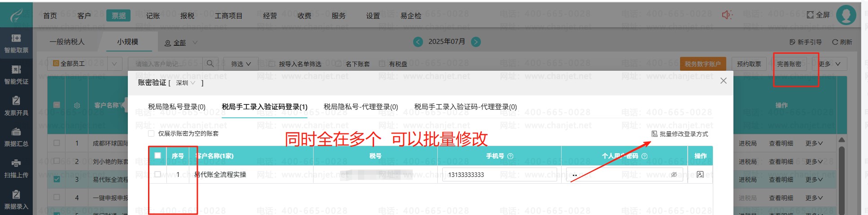This screenshot has width=868, height=215.
Task: Toggle 按导入名单筛选 checkbox
Action: pyautogui.click(x=272, y=64)
